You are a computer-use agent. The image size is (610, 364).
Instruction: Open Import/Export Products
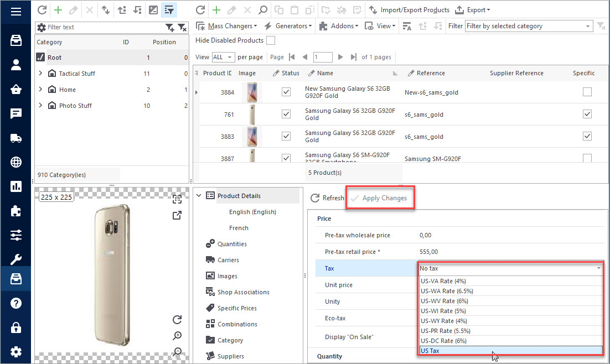(x=409, y=10)
